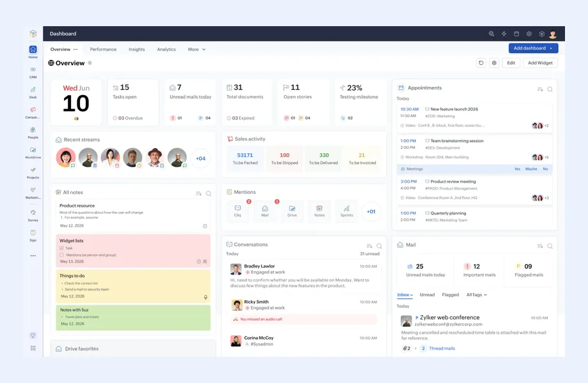Open Desk app in sidebar
Image resolution: width=588 pixels, height=383 pixels.
(33, 90)
